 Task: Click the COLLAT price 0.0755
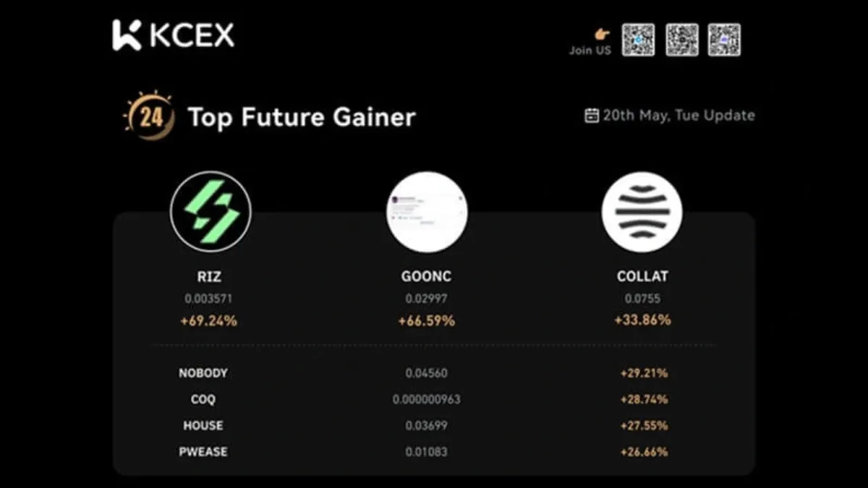tap(642, 299)
